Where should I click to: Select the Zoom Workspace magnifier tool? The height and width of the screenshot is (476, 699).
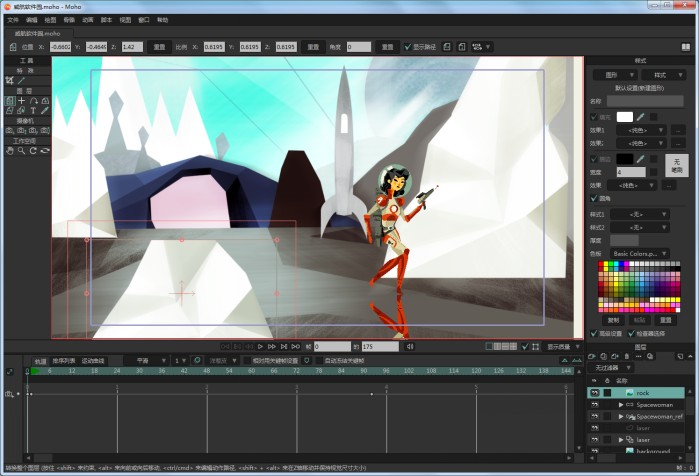point(21,151)
